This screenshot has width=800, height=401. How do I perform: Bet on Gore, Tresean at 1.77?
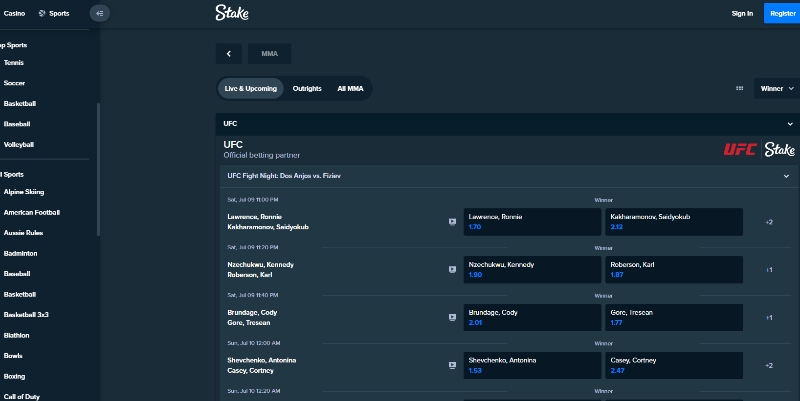[674, 318]
